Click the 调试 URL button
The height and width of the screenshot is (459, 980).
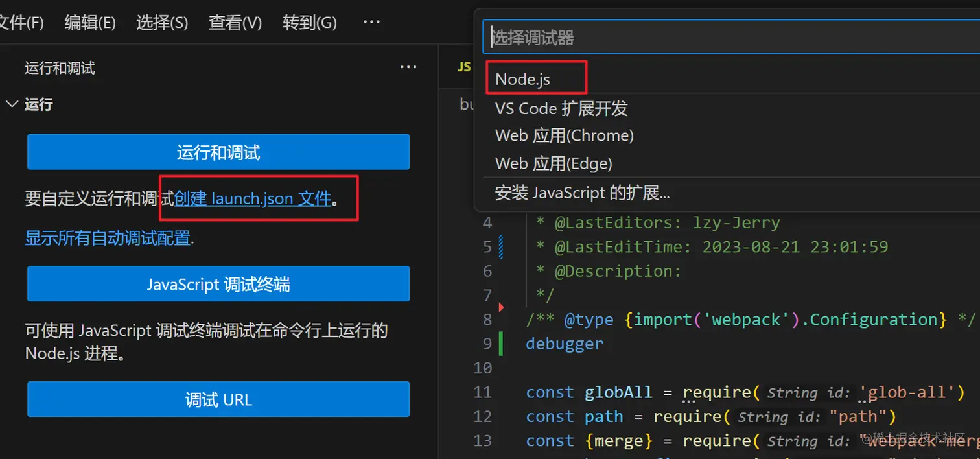[218, 399]
